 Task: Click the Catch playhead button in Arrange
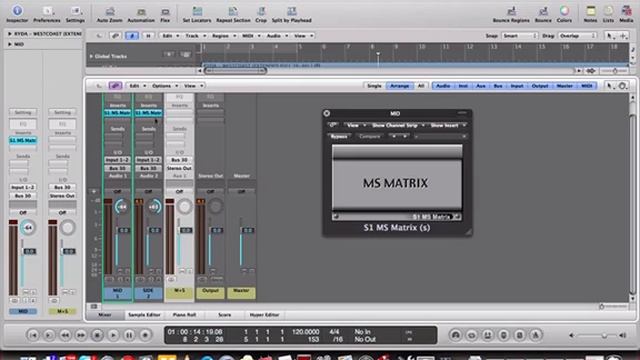pos(132,36)
